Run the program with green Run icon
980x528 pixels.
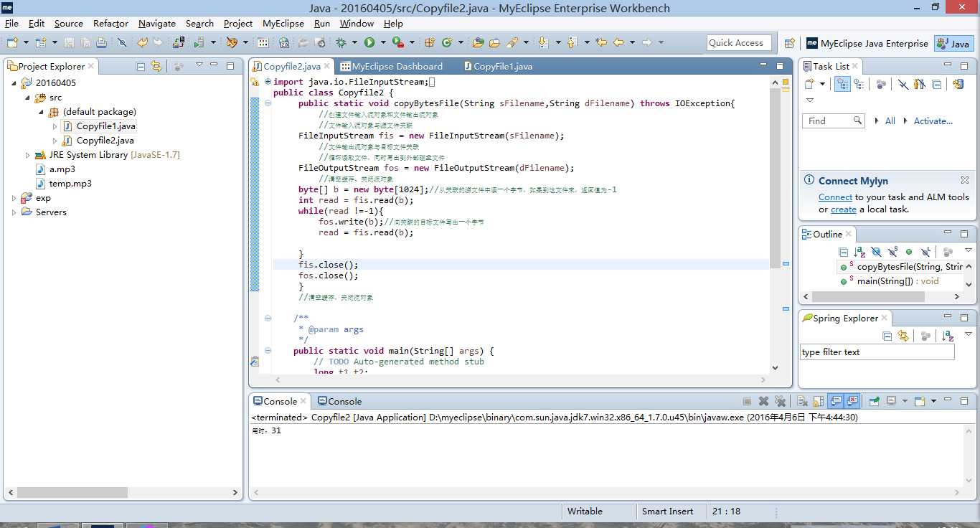click(369, 43)
